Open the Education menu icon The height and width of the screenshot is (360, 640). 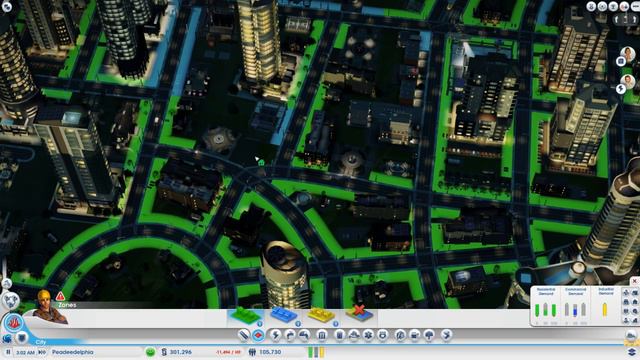(x=400, y=336)
